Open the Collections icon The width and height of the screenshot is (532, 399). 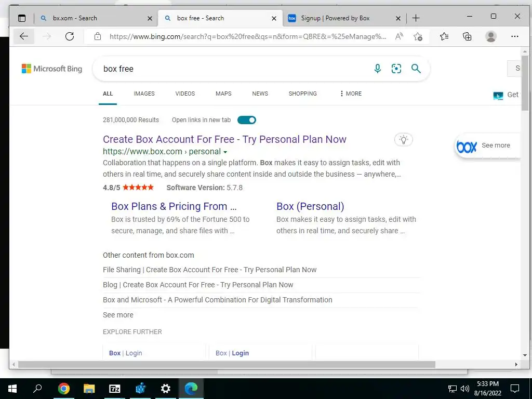467,36
